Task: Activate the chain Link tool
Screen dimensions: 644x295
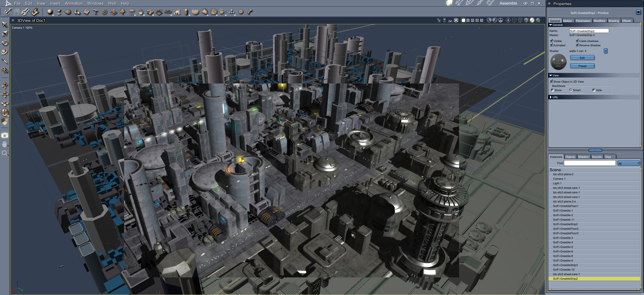Action: point(5,70)
